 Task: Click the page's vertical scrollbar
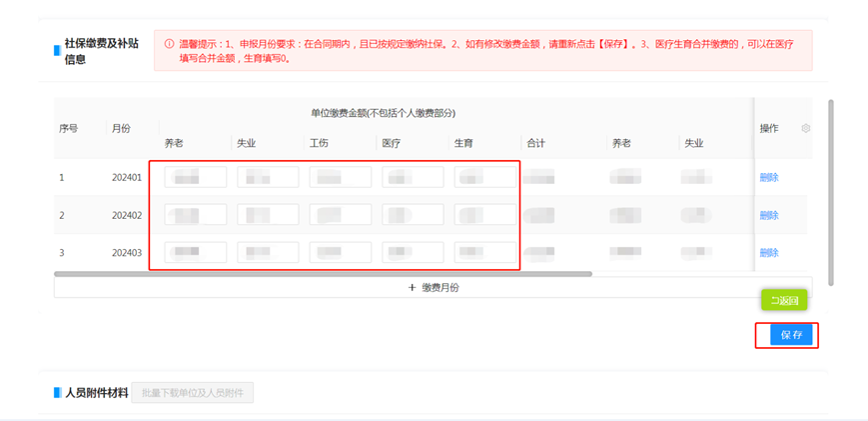point(831,190)
